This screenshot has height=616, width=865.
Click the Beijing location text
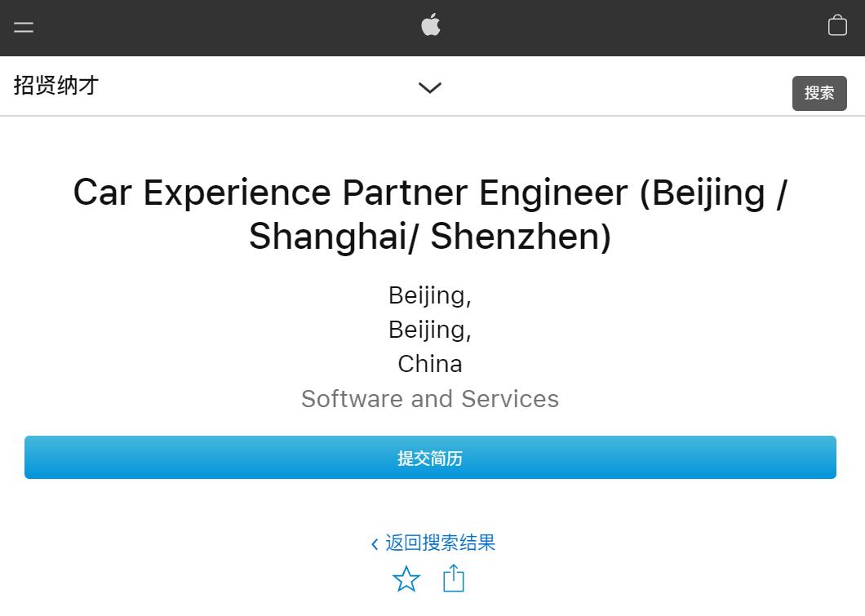click(x=430, y=295)
